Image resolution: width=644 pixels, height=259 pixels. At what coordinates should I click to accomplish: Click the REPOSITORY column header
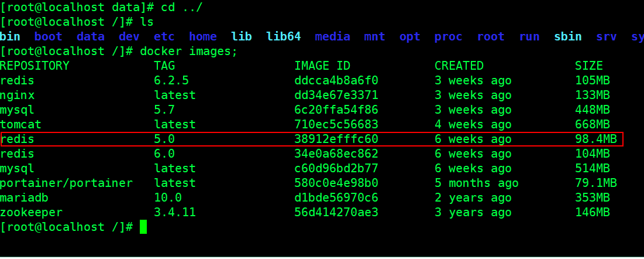(x=35, y=66)
